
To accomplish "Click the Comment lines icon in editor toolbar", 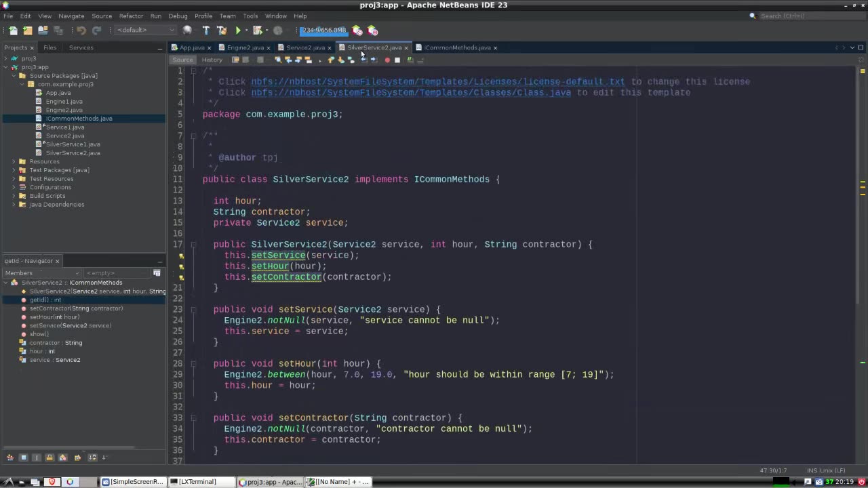I will tap(410, 60).
